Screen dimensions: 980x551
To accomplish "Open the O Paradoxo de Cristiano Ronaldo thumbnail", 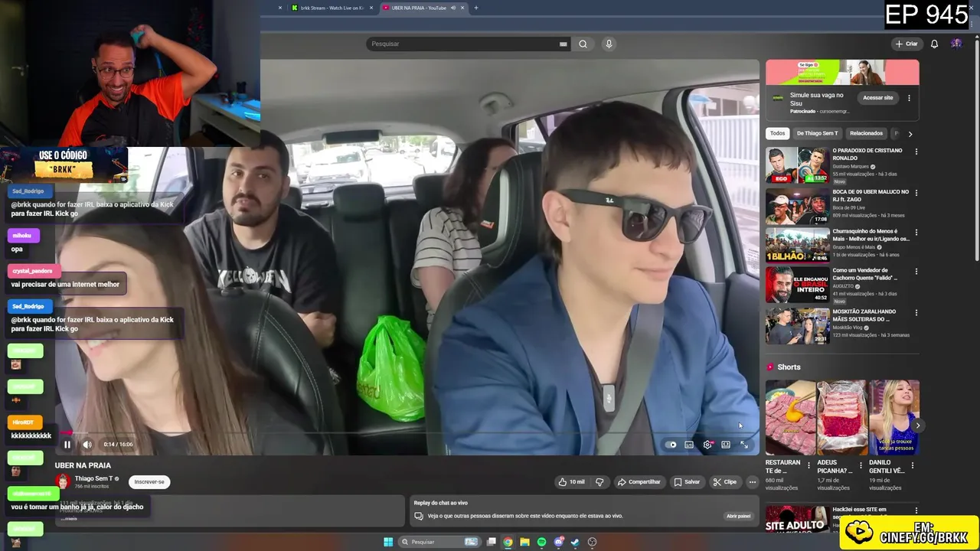I will pos(797,165).
